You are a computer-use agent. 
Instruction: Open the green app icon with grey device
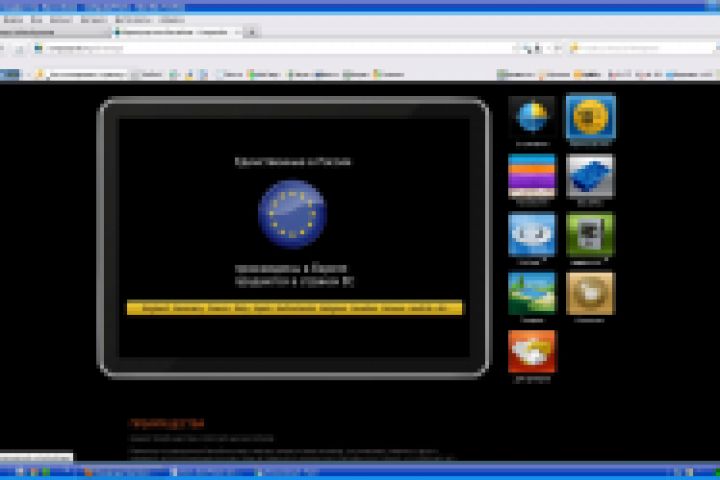pos(591,234)
